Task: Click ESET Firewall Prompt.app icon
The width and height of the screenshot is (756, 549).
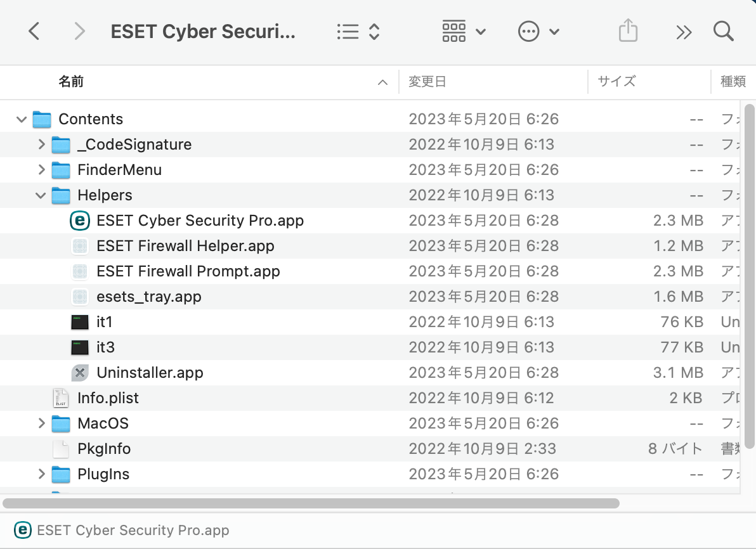Action: [x=80, y=271]
